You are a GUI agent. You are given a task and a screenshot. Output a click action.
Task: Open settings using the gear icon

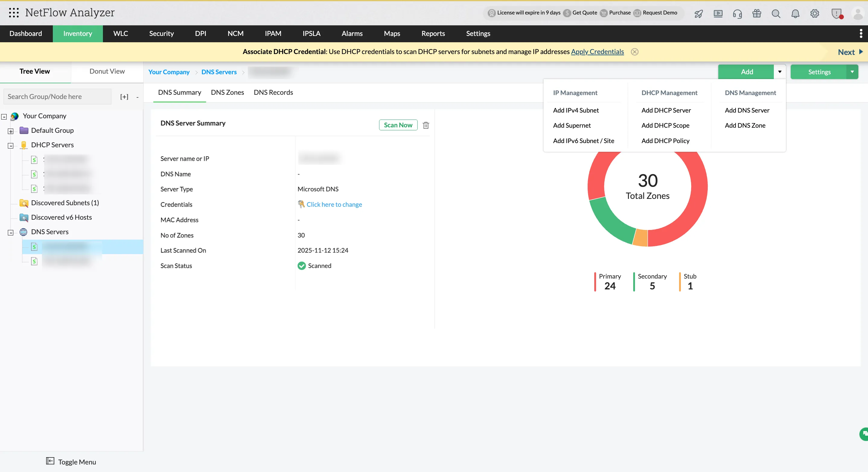[815, 14]
